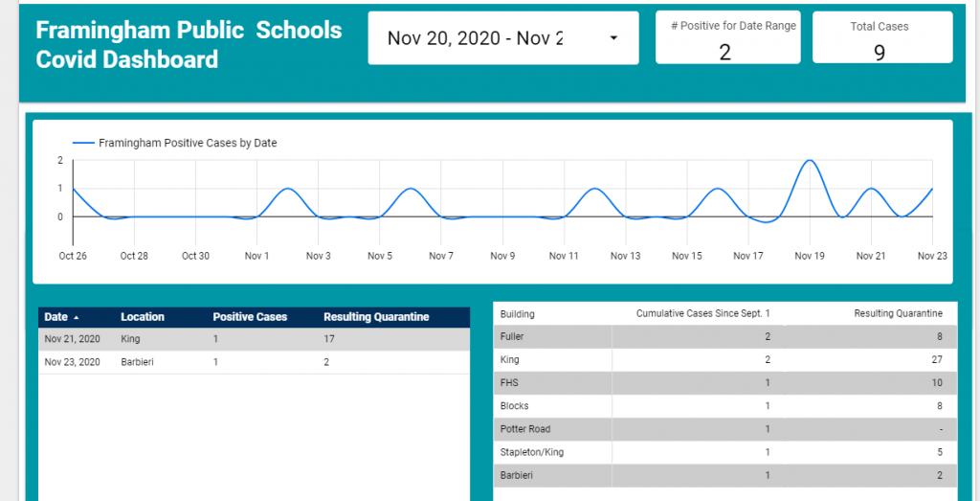The height and width of the screenshot is (501, 980).
Task: Click the Resulting Quarantine header in left table
Action: (376, 317)
